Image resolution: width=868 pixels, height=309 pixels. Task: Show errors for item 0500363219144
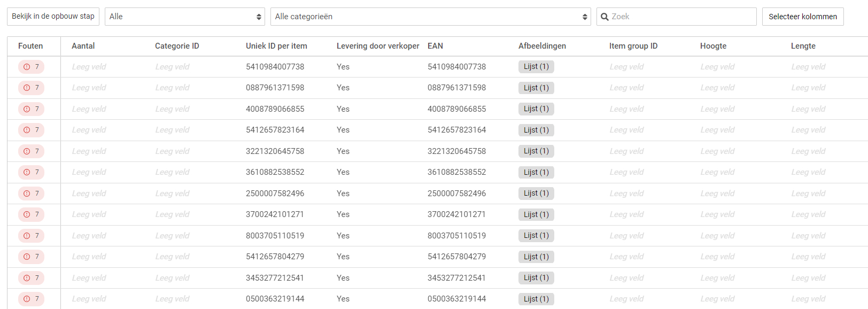click(x=31, y=299)
